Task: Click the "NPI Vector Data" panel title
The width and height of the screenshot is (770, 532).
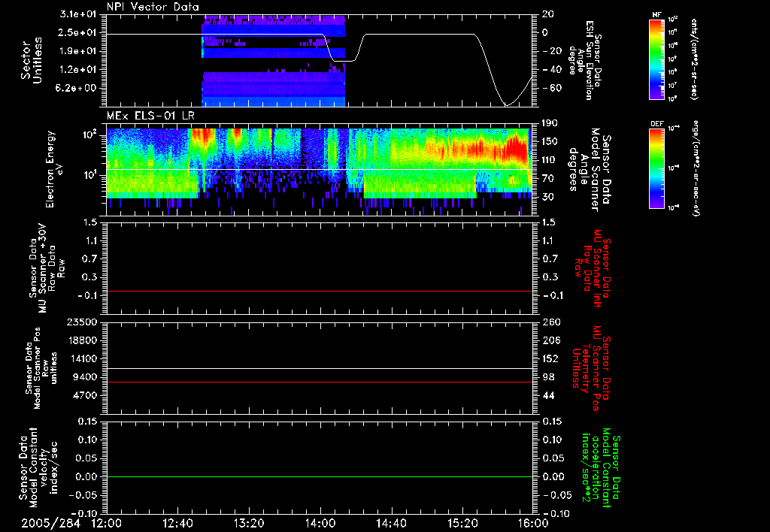Action: click(153, 7)
